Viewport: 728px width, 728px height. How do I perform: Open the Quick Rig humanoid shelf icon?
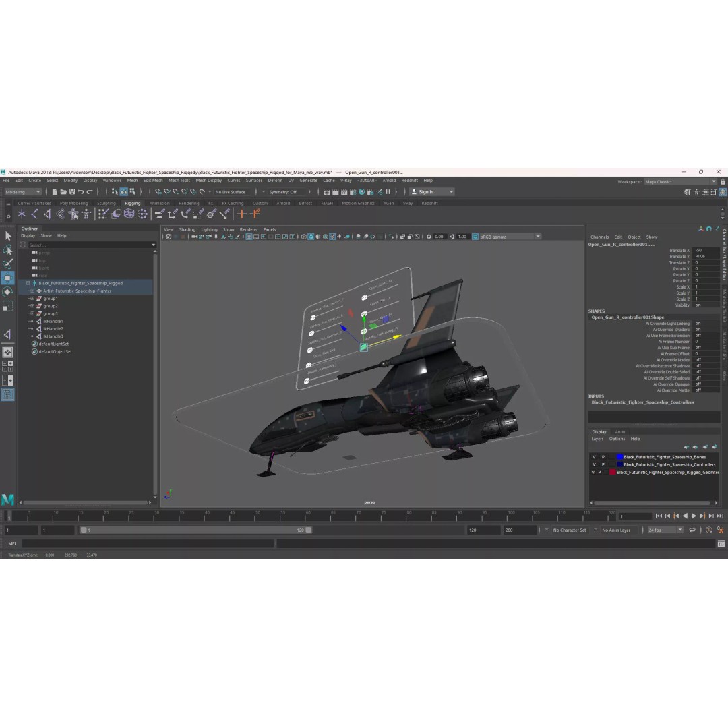pos(73,214)
